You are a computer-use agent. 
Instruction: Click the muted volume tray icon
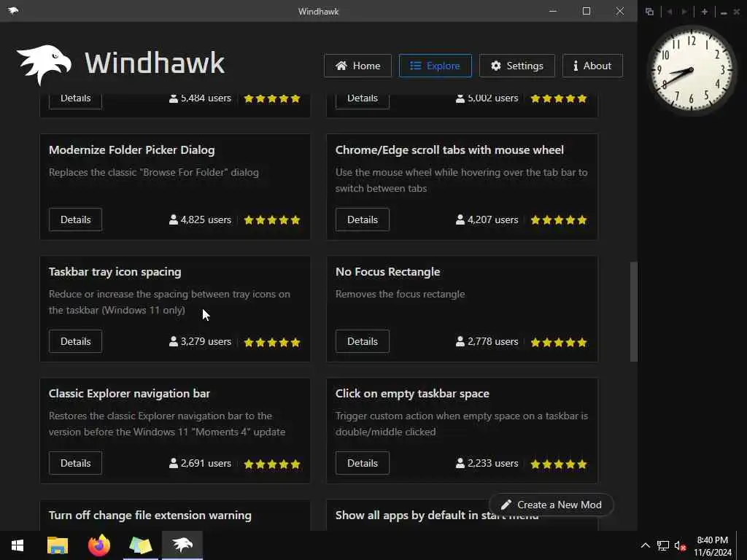tap(680, 545)
